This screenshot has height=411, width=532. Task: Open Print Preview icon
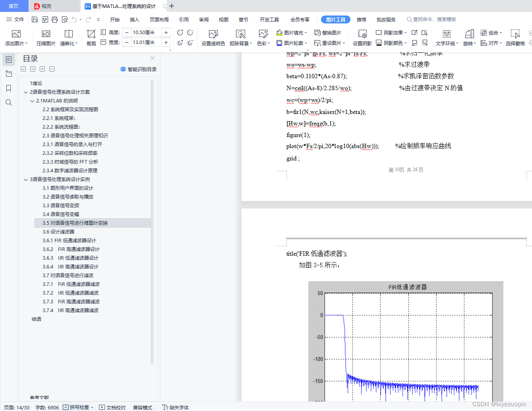pyautogui.click(x=64, y=19)
